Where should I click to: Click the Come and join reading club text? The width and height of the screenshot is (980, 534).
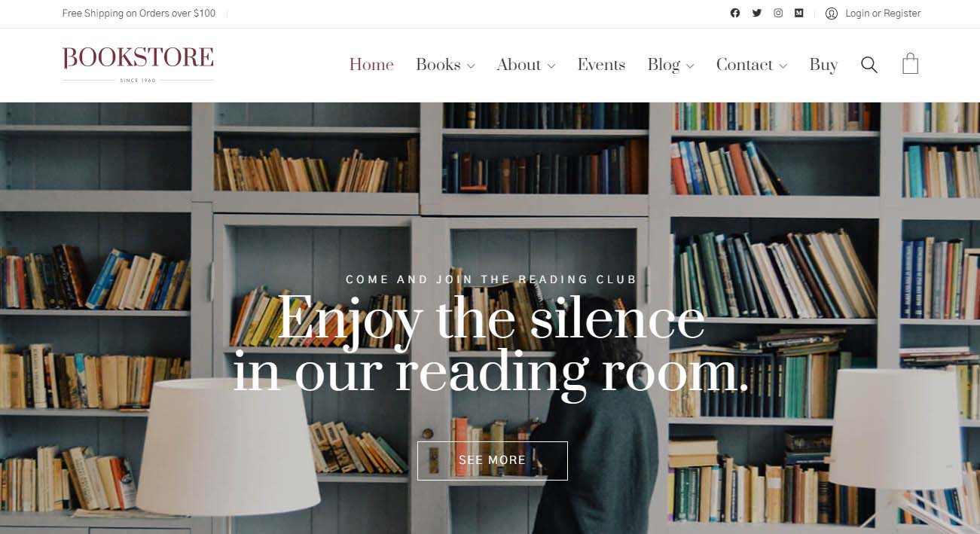point(491,279)
